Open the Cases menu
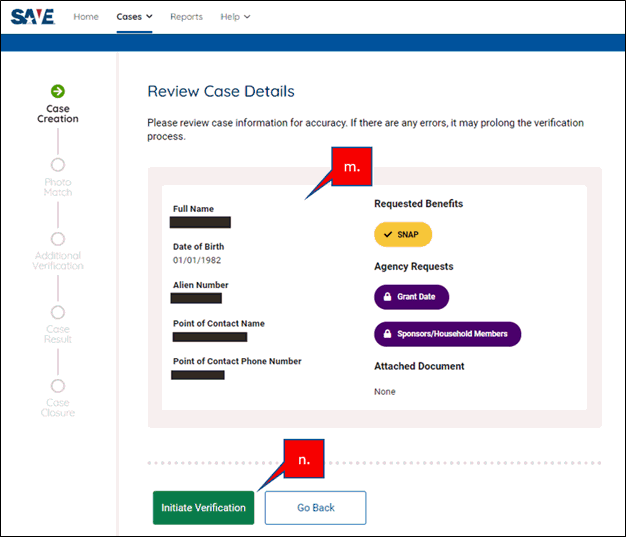Image resolution: width=626 pixels, height=537 pixels. [x=134, y=17]
